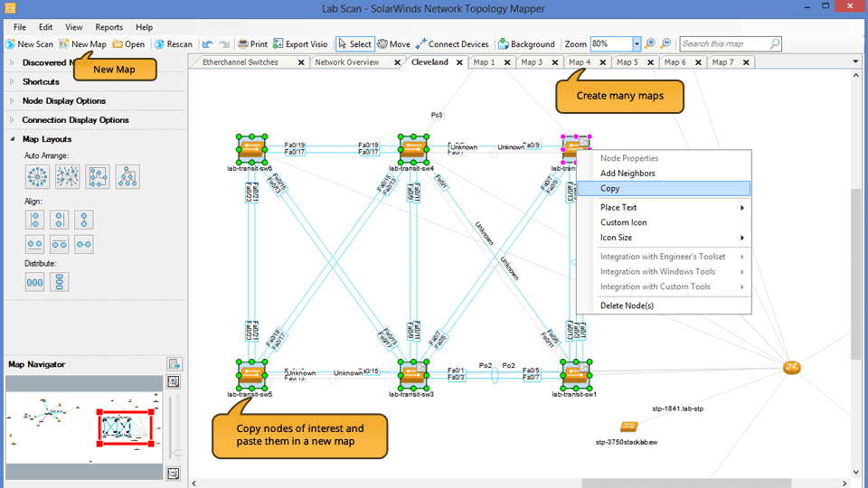The height and width of the screenshot is (488, 868).
Task: Distribute selected nodes vertically
Action: pos(60,282)
